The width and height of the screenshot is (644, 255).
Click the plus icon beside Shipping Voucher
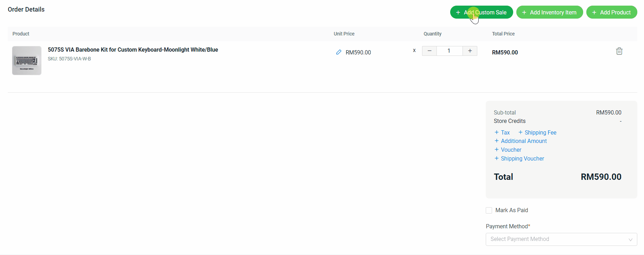tap(497, 158)
